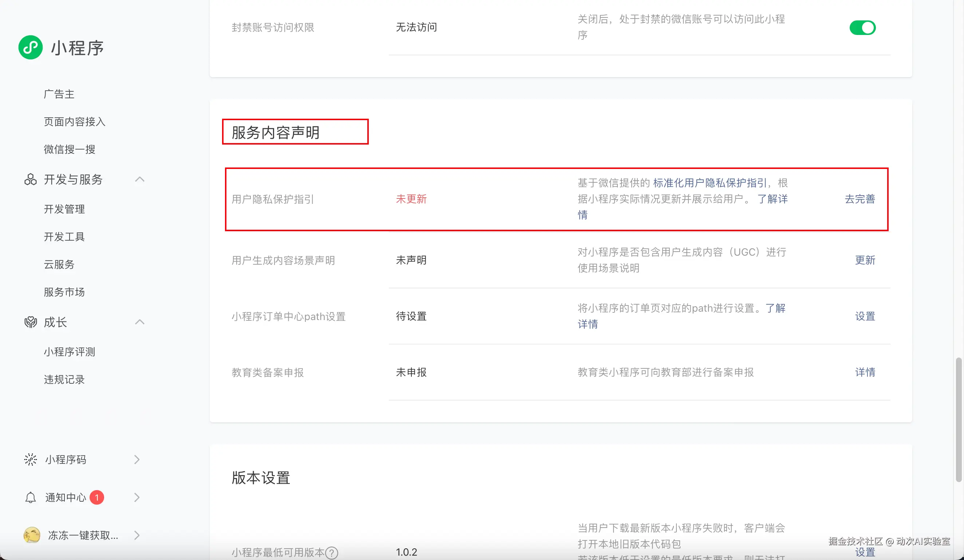Open 标准化用户隐私保护指引 link
964x560 pixels.
pos(710,183)
